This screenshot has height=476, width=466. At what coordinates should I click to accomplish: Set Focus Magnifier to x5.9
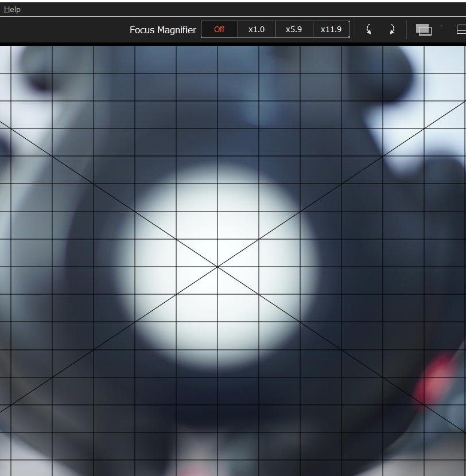pos(294,29)
